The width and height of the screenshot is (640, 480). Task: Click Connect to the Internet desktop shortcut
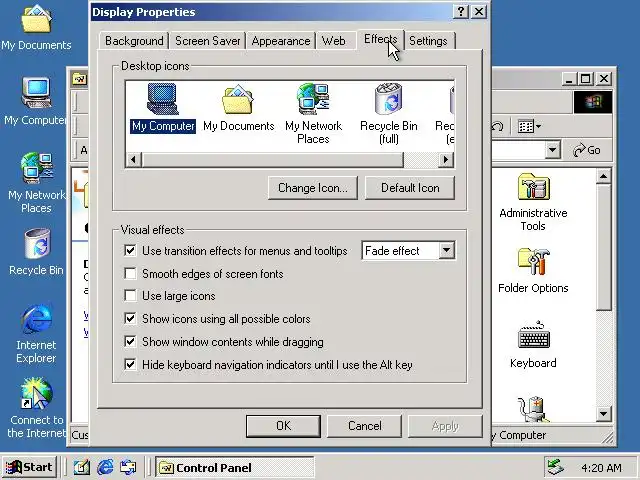click(36, 408)
